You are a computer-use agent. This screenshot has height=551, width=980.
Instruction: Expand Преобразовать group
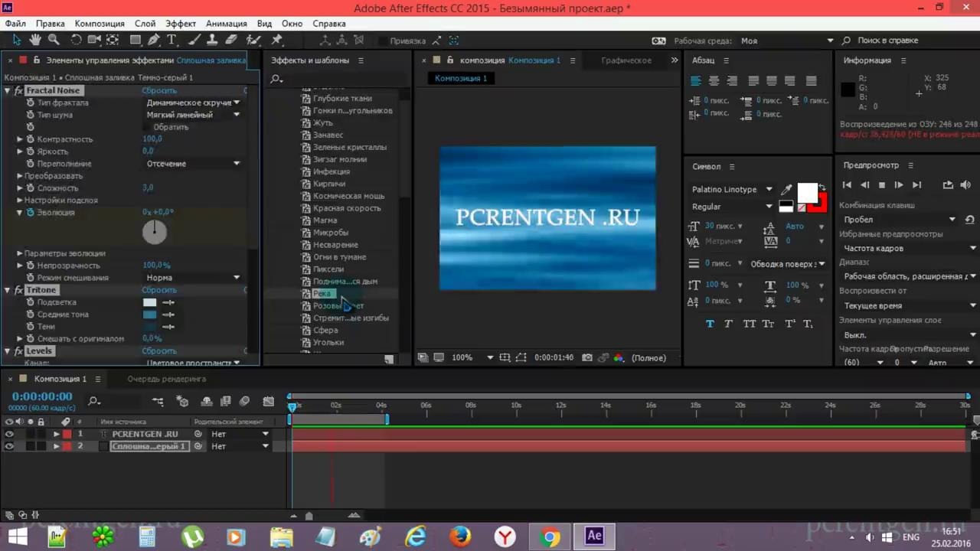coord(21,176)
